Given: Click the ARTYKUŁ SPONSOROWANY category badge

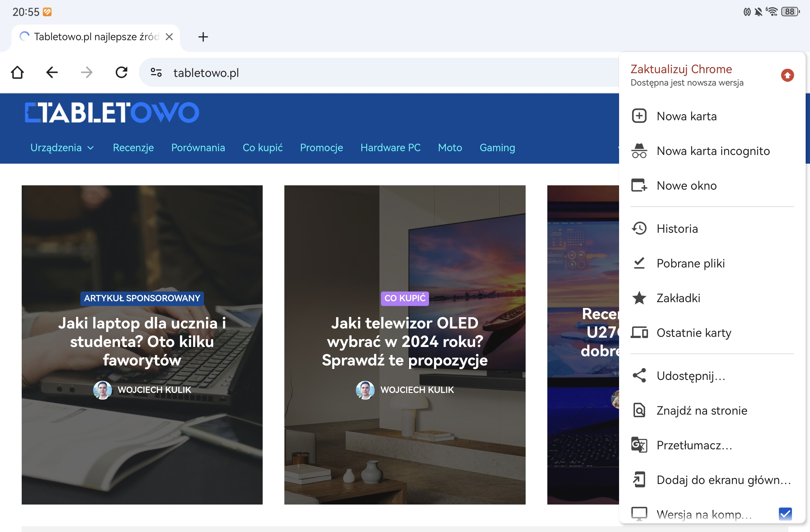Looking at the screenshot, I should coord(142,298).
